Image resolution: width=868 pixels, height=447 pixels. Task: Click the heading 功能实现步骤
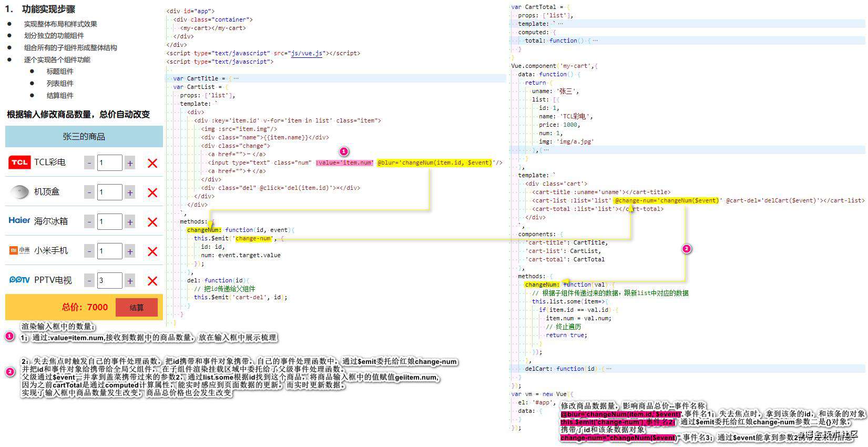[x=48, y=9]
